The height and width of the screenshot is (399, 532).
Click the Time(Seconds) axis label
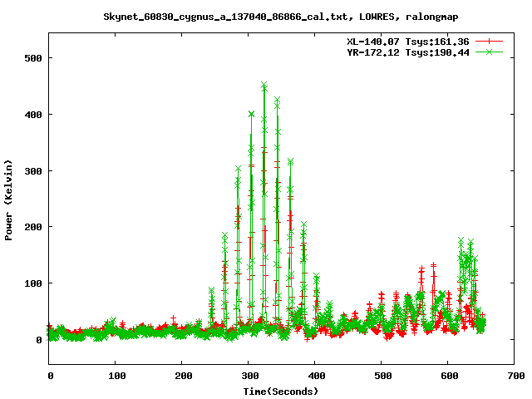coord(281,392)
